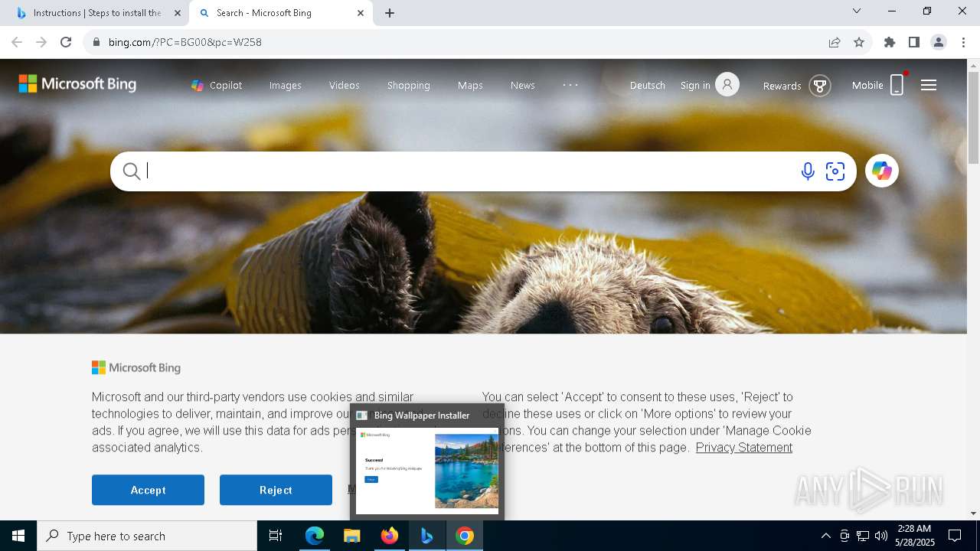
Task: Open the notification center icon
Action: (955, 536)
